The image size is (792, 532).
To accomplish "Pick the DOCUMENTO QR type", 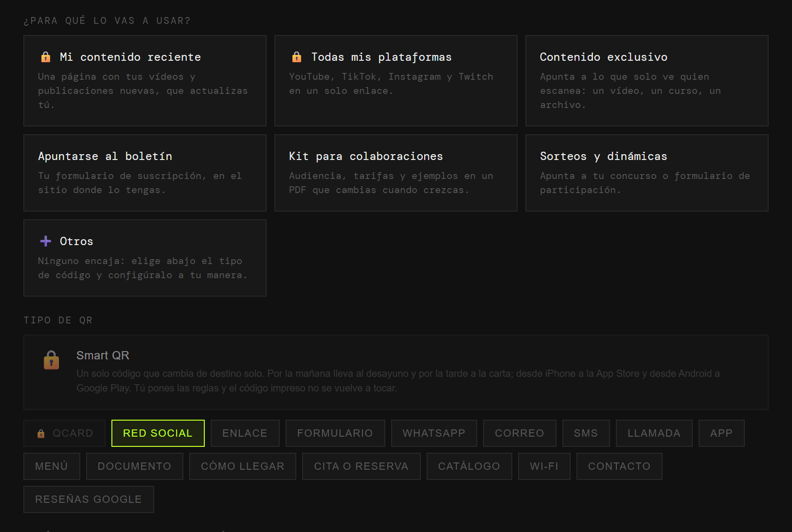I will coord(135,466).
